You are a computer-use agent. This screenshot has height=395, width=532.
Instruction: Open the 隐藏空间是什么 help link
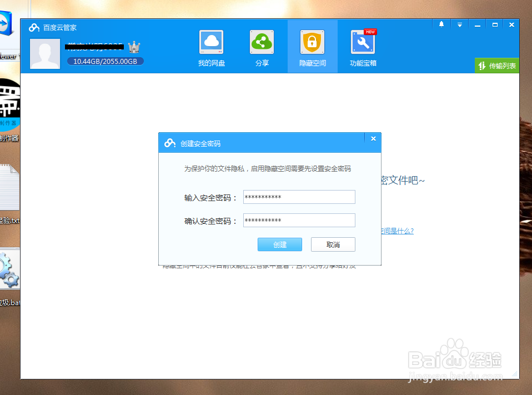click(x=397, y=231)
